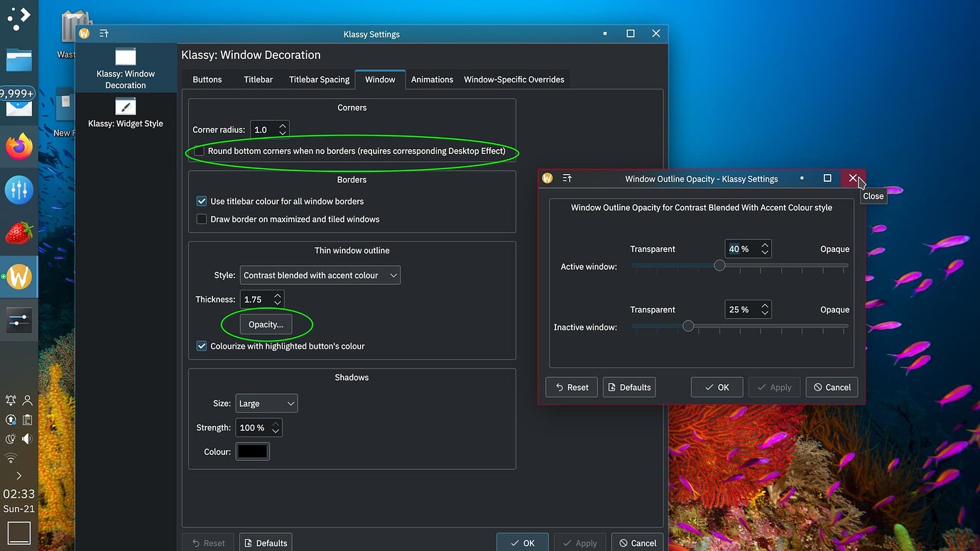Open the Animations tab
The image size is (980, 551).
pos(432,80)
